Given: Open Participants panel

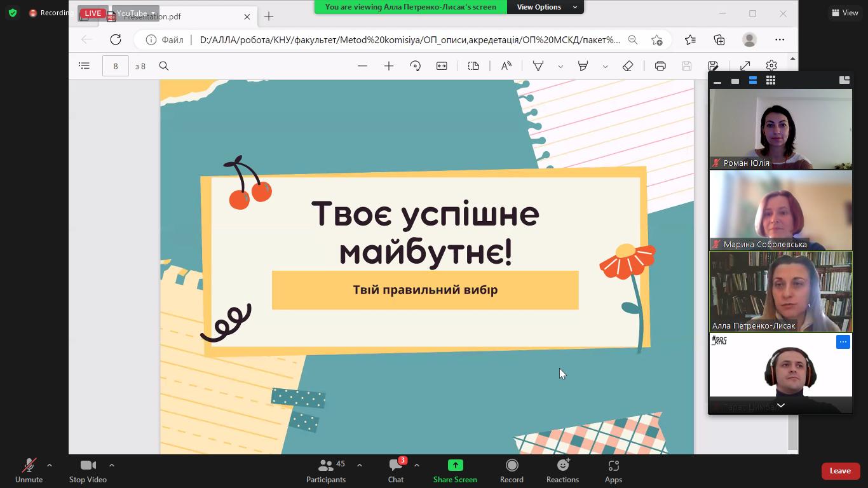Looking at the screenshot, I should point(326,471).
